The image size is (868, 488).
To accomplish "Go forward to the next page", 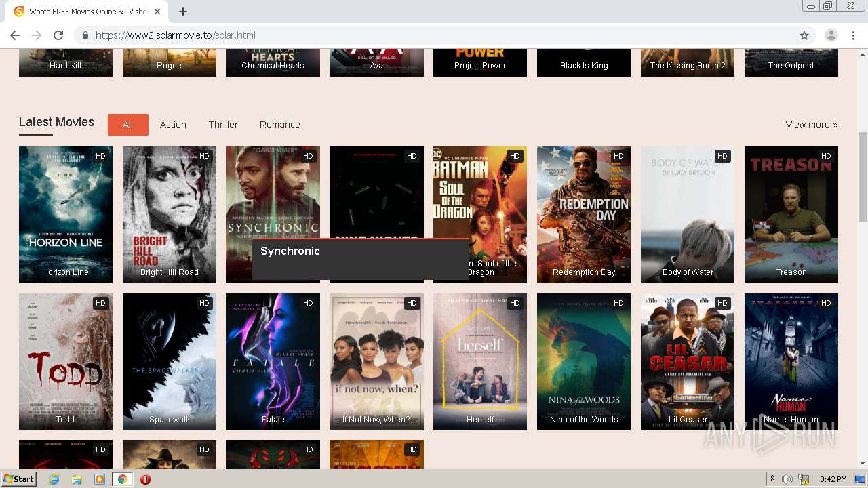I will pos(37,35).
